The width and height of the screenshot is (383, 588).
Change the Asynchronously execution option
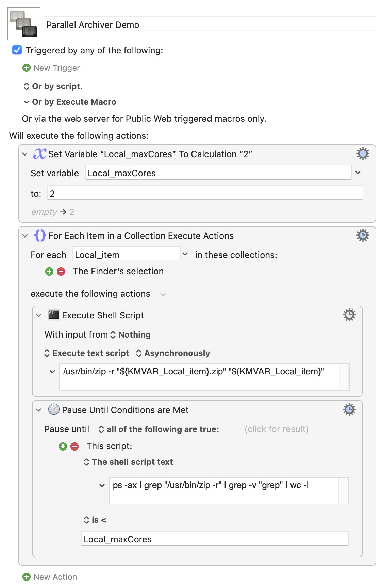173,353
